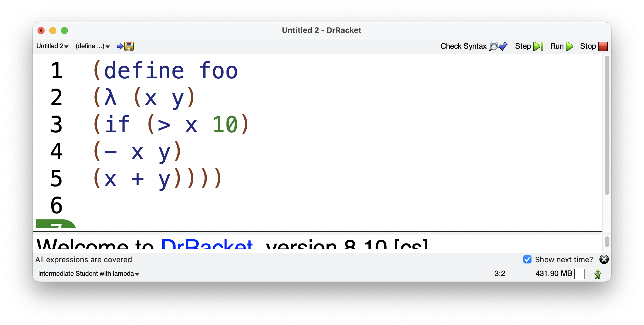Click the definitions pane vertical scrollbar
Screen dimensions: 644x325
pos(607,126)
